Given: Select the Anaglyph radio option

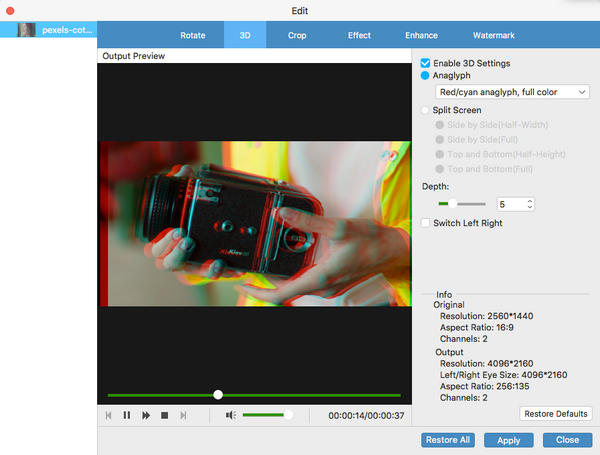Looking at the screenshot, I should [x=426, y=75].
